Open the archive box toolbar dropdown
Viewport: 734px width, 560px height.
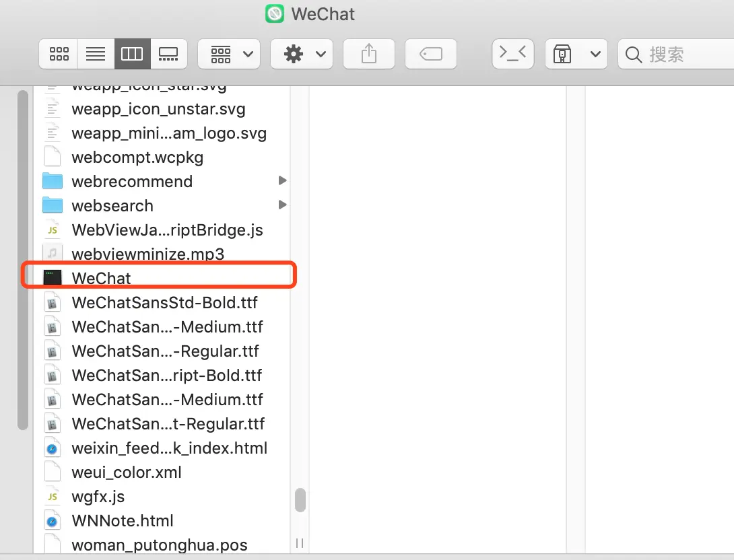click(576, 54)
